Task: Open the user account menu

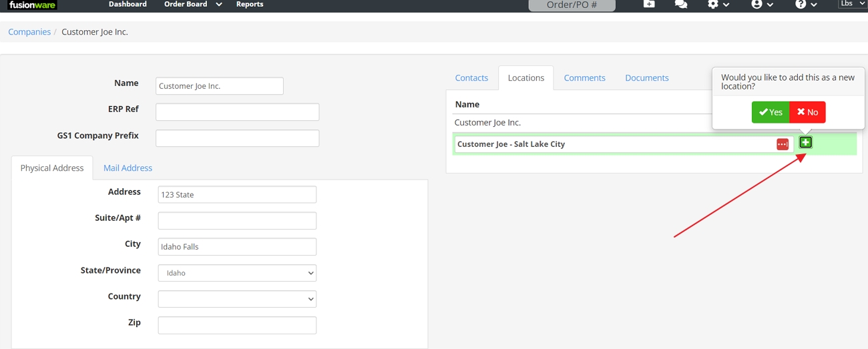Action: click(x=762, y=5)
